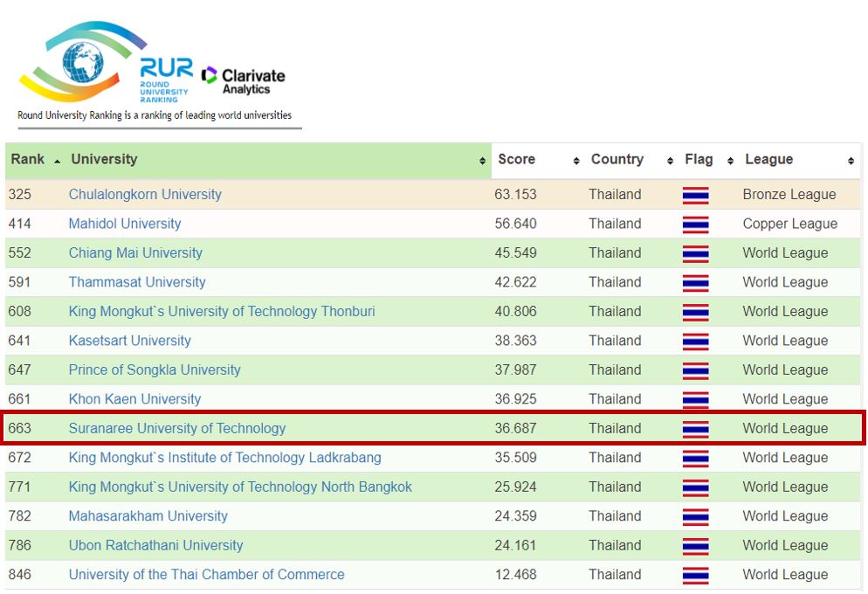Open King Mongkut's Institute of Technology Ladkrabang link
The image size is (868, 594).
point(224,458)
